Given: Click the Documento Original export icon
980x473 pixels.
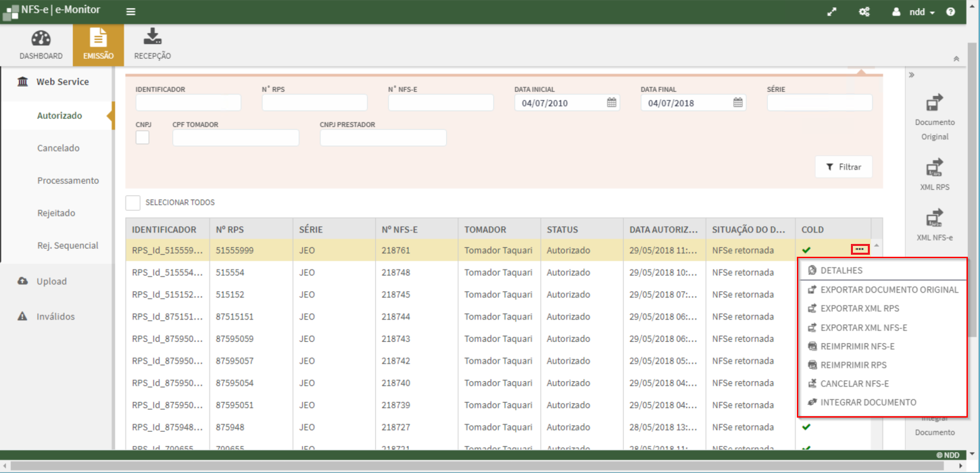Looking at the screenshot, I should tap(935, 103).
